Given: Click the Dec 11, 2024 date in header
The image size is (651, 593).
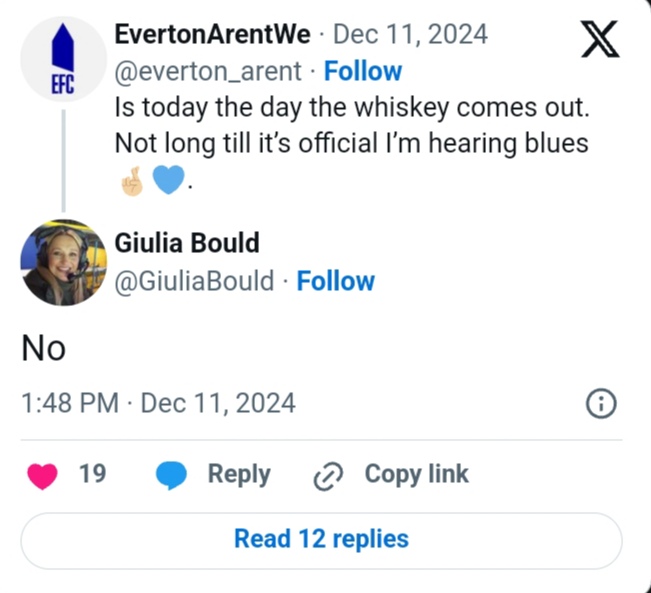Looking at the screenshot, I should (x=410, y=34).
